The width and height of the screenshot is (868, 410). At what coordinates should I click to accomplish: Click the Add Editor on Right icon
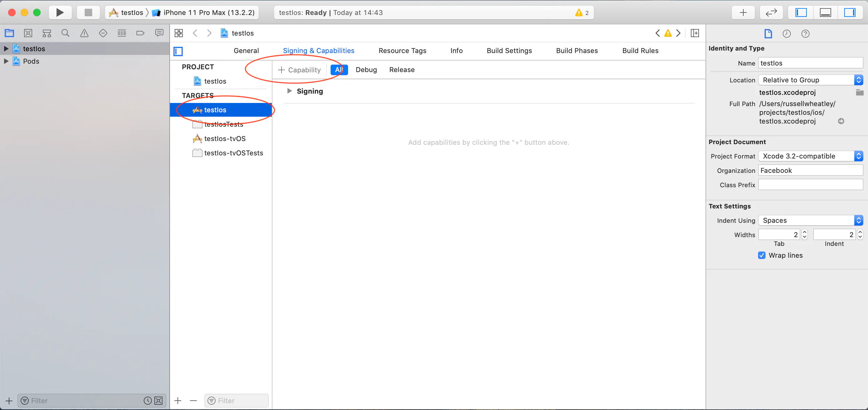695,33
